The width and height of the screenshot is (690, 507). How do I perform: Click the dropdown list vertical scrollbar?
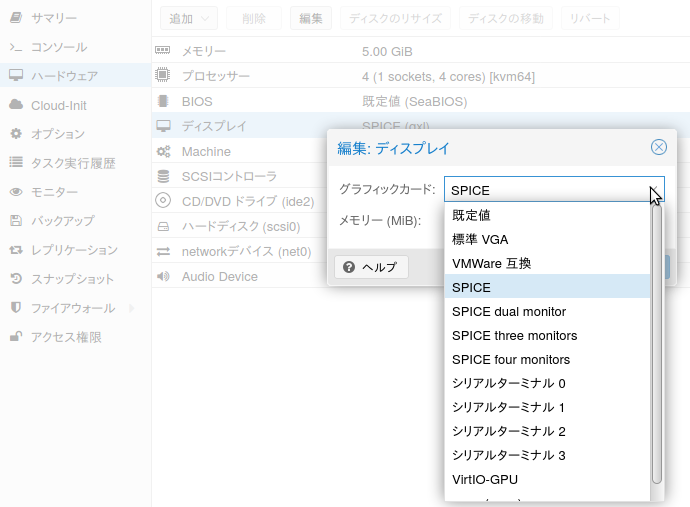(x=657, y=340)
